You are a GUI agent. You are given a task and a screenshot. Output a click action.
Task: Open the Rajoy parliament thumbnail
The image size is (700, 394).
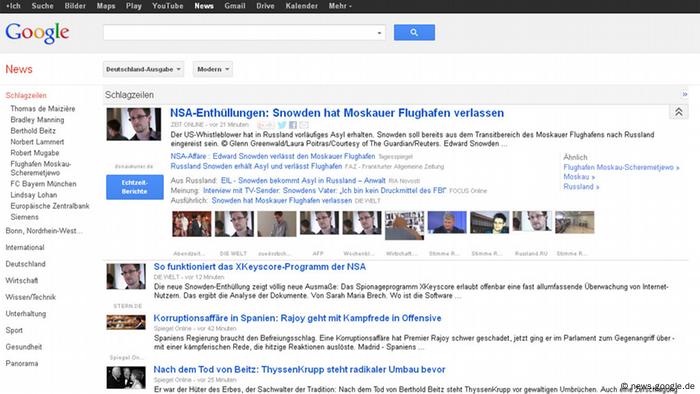(x=126, y=322)
